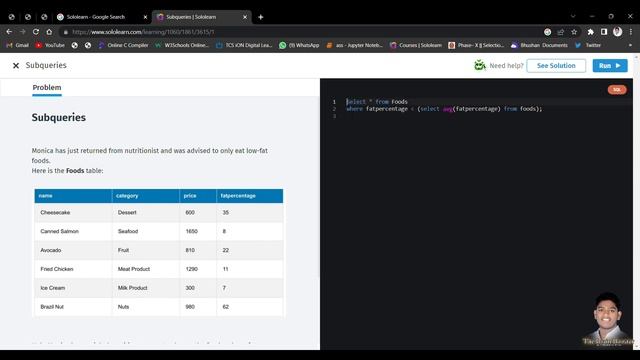Open the Chrome three-dot menu
640x360 pixels.
(x=631, y=32)
